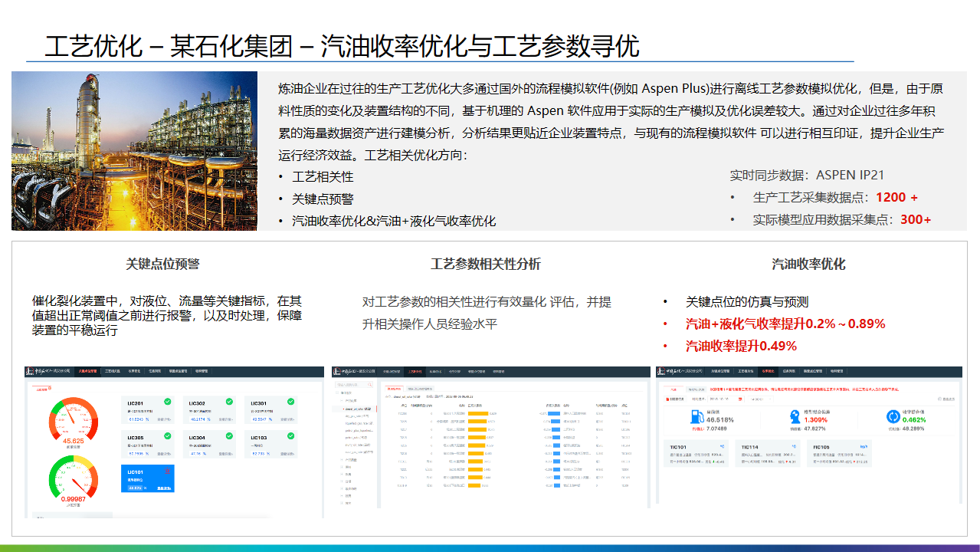Screen dimensions: 980x552
Task: Click the green check icon on LIC201 card
Action: tap(168, 401)
